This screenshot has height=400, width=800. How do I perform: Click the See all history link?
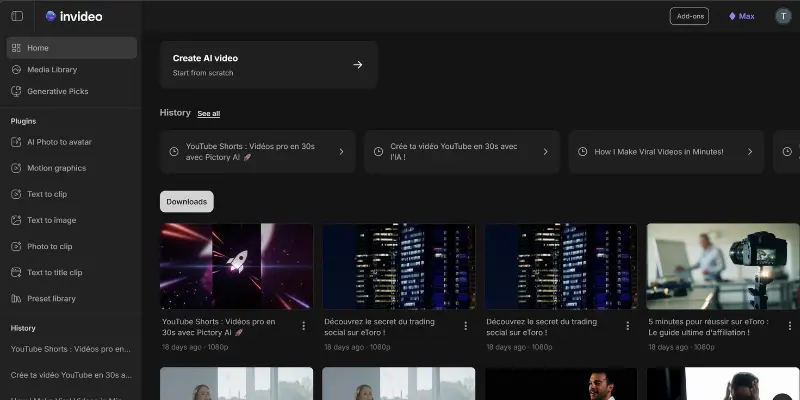(209, 113)
